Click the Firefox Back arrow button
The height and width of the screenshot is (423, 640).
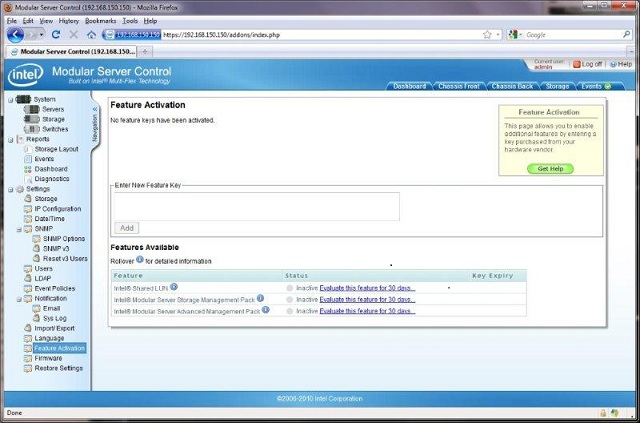pyautogui.click(x=15, y=35)
